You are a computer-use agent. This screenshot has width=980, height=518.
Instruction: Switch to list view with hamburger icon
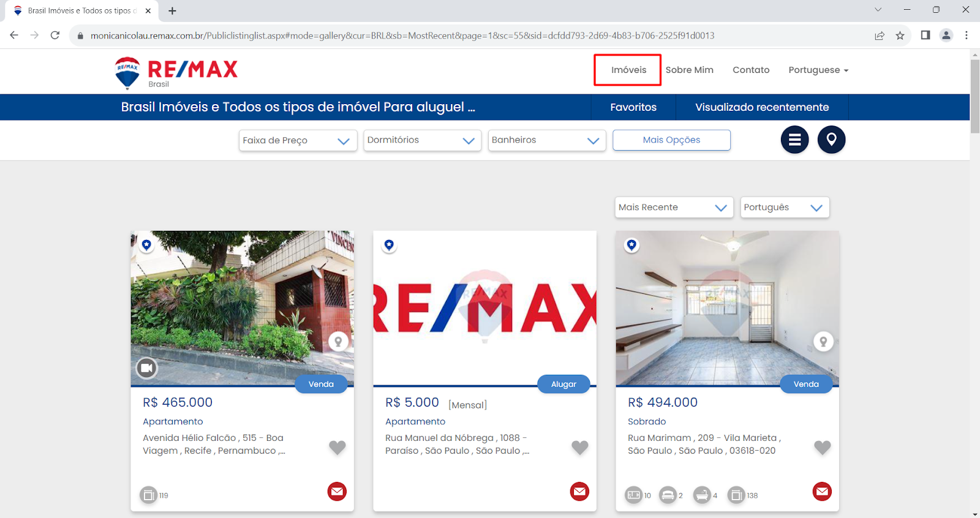tap(794, 140)
